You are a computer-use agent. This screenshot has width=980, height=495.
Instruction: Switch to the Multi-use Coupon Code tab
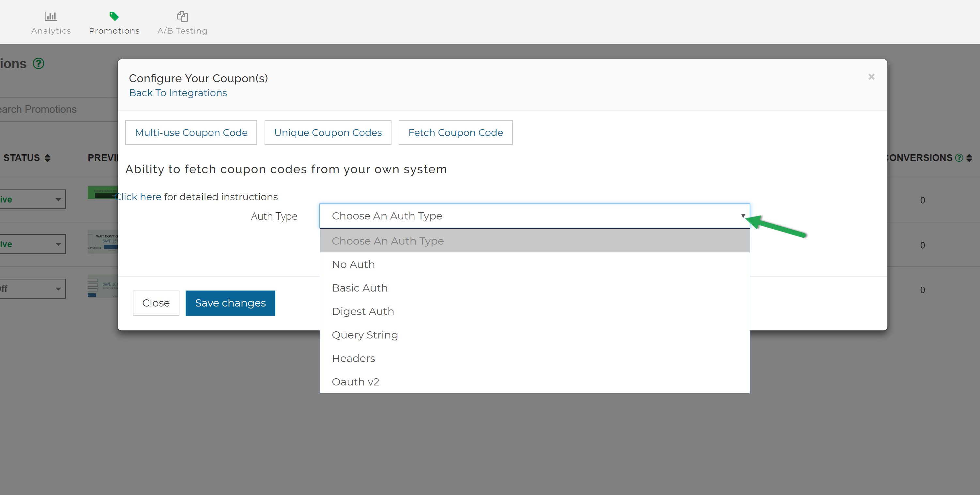(x=191, y=132)
